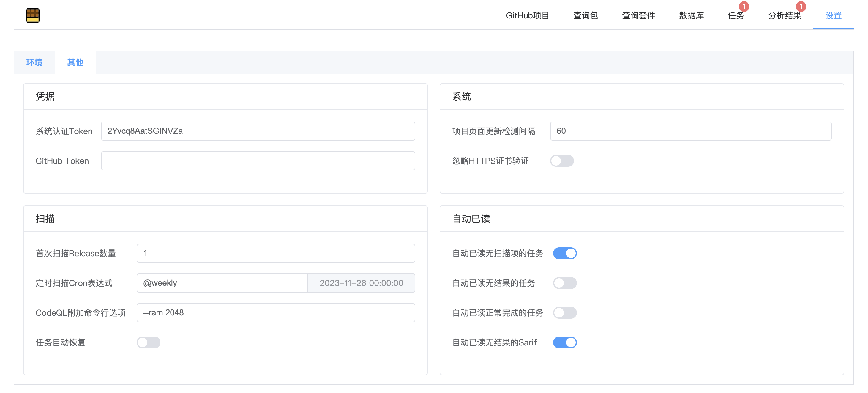Enable 自动已读无结果的任务 toggle
This screenshot has height=393, width=868.
[565, 283]
